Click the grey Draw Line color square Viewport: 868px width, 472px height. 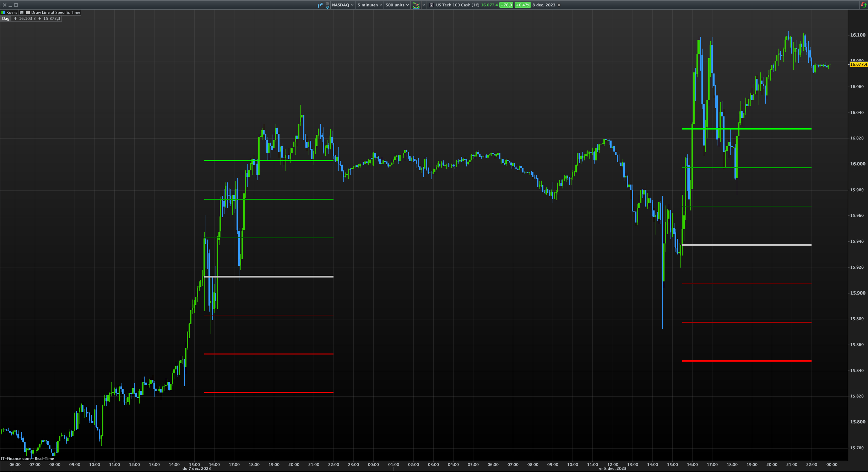point(28,12)
